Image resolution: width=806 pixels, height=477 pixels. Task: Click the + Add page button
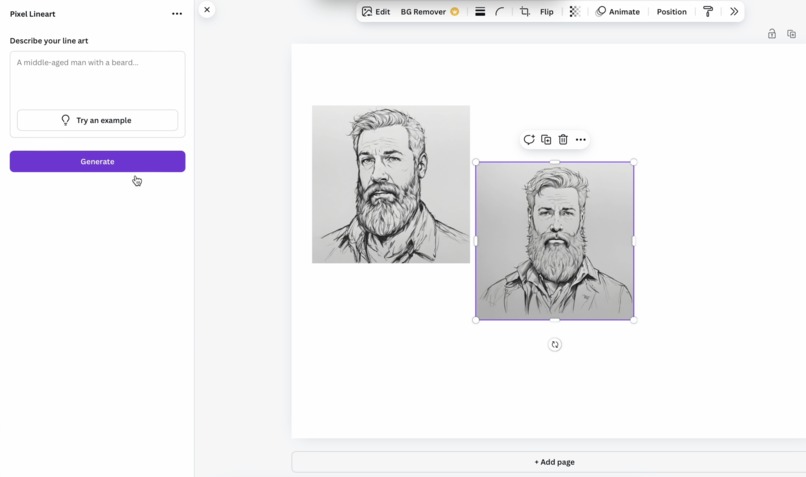pos(554,462)
